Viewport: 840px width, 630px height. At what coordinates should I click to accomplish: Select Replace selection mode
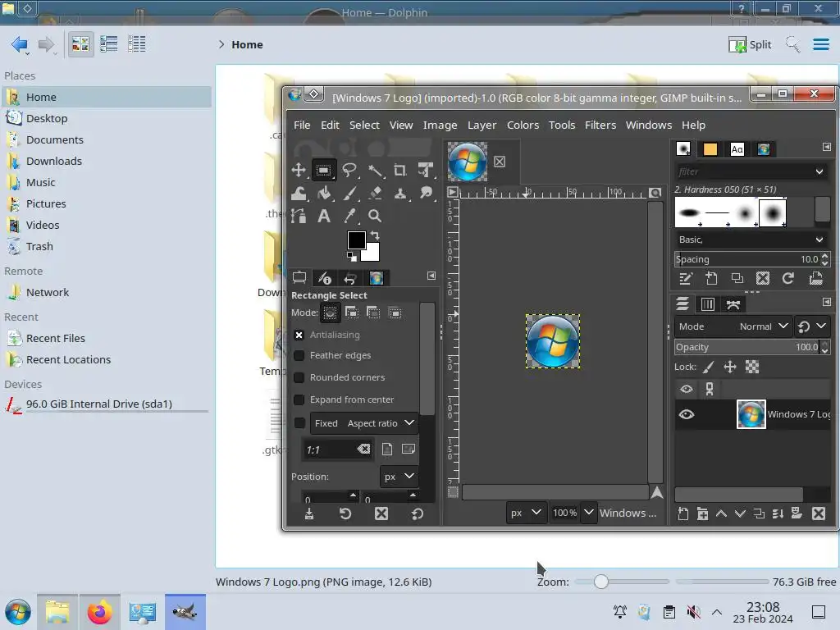330,313
